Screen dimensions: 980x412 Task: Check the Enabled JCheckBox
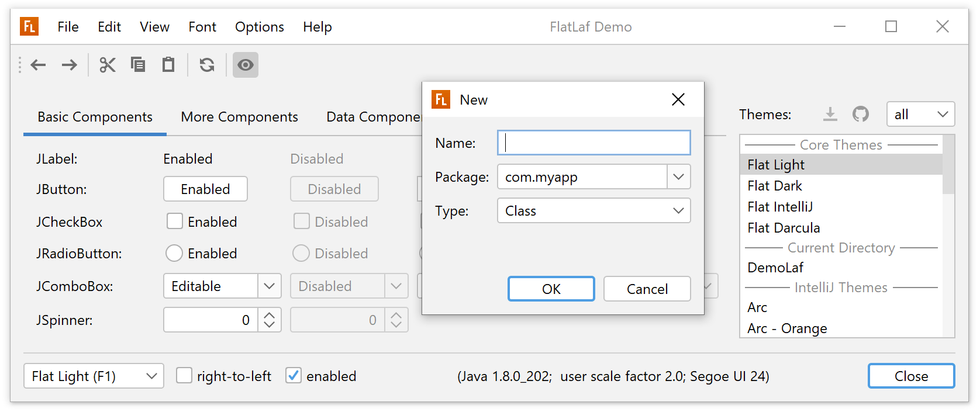175,221
